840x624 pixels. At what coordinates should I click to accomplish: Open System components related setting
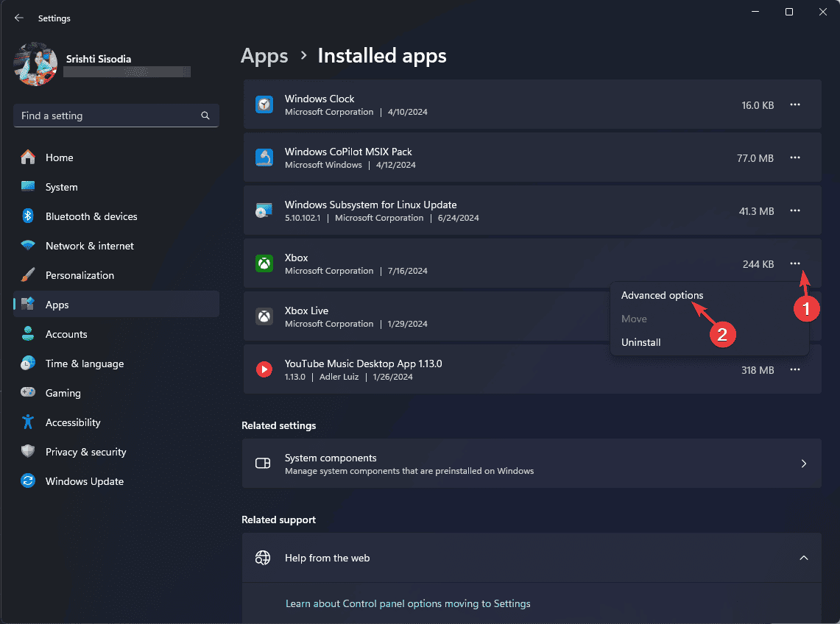[532, 464]
